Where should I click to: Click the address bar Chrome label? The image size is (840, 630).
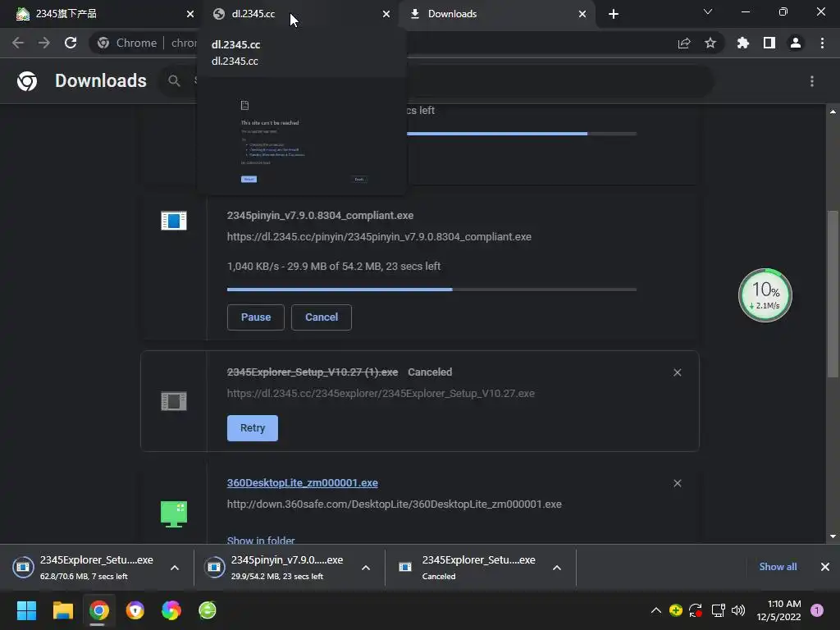(x=136, y=43)
